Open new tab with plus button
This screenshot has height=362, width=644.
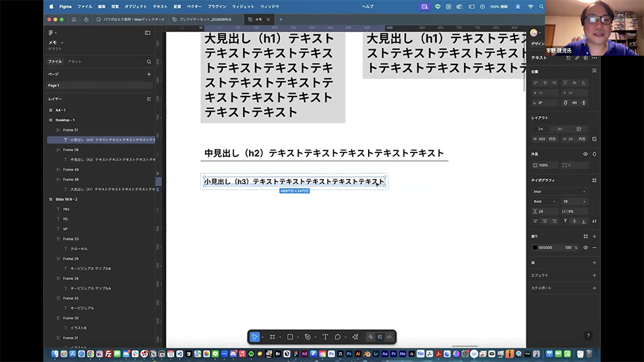click(281, 19)
